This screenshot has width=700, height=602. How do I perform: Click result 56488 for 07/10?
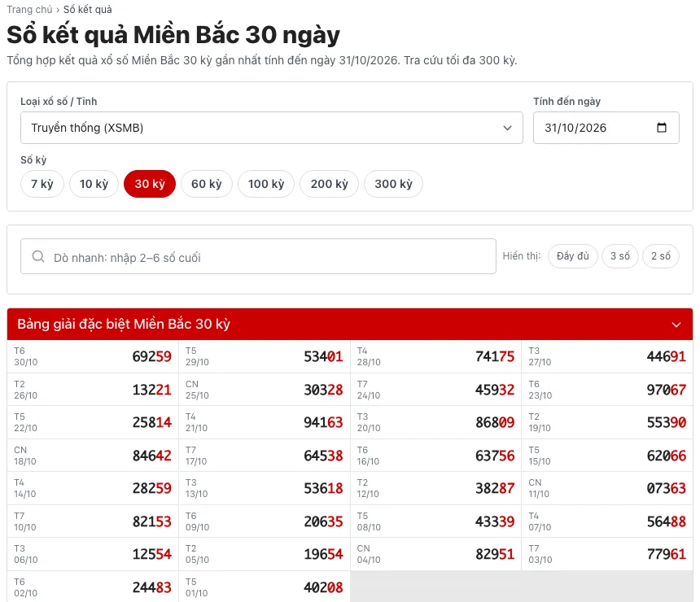pyautogui.click(x=666, y=521)
